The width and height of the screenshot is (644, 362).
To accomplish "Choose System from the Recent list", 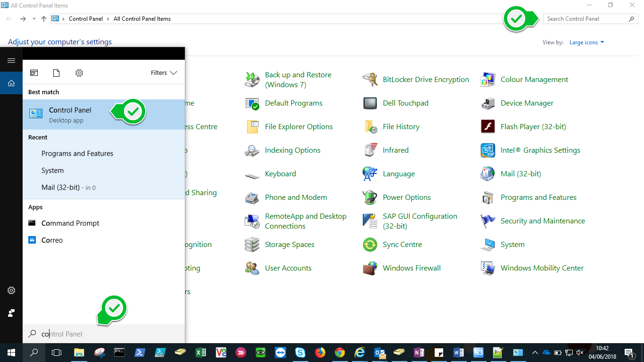I will 104,171.
